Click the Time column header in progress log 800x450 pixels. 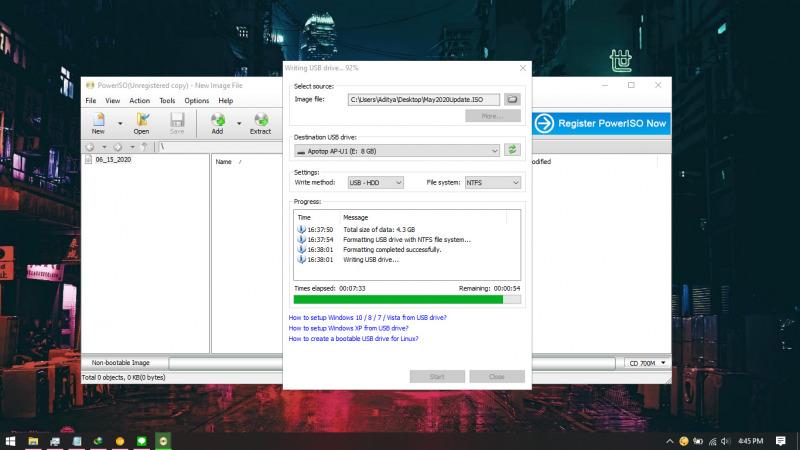click(x=304, y=217)
